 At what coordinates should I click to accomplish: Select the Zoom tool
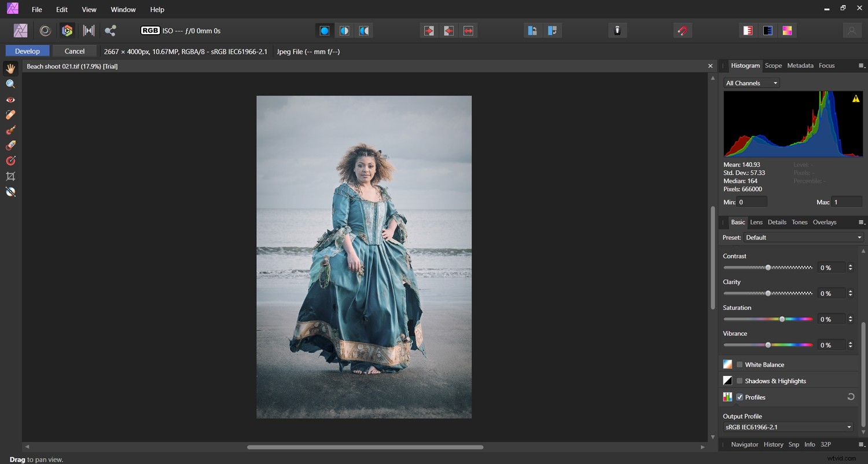click(x=10, y=83)
